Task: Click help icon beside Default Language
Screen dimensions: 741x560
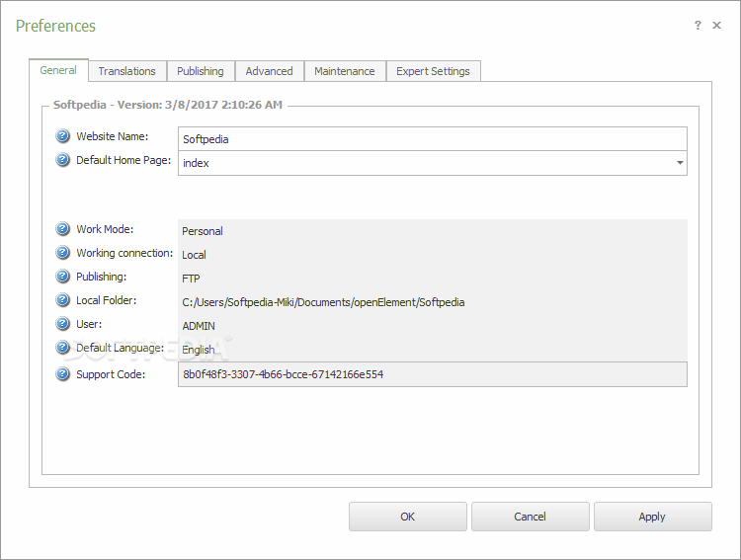Action: 62,348
